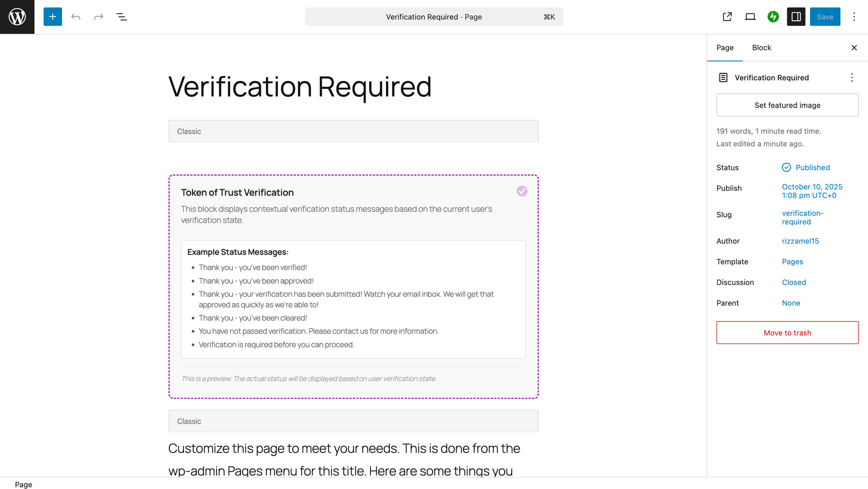Change the Closed discussion setting
The height and width of the screenshot is (489, 868).
794,282
